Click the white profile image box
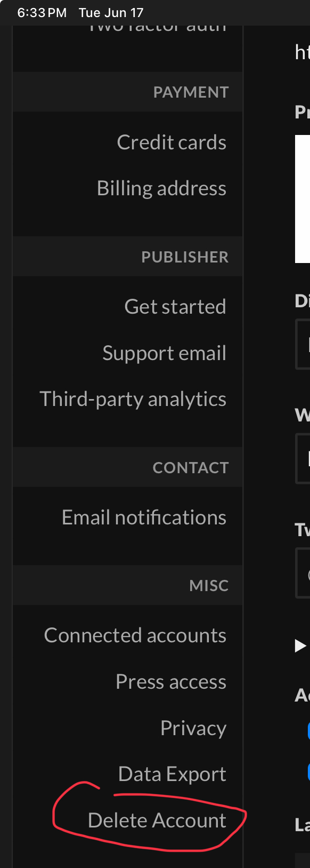This screenshot has width=310, height=868. [303, 199]
